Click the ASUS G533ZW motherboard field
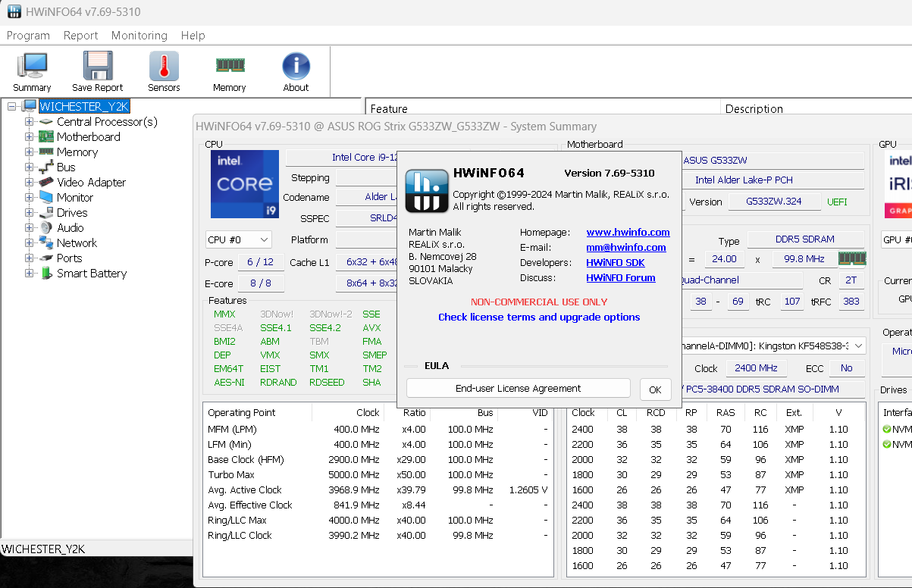912x588 pixels. [773, 161]
